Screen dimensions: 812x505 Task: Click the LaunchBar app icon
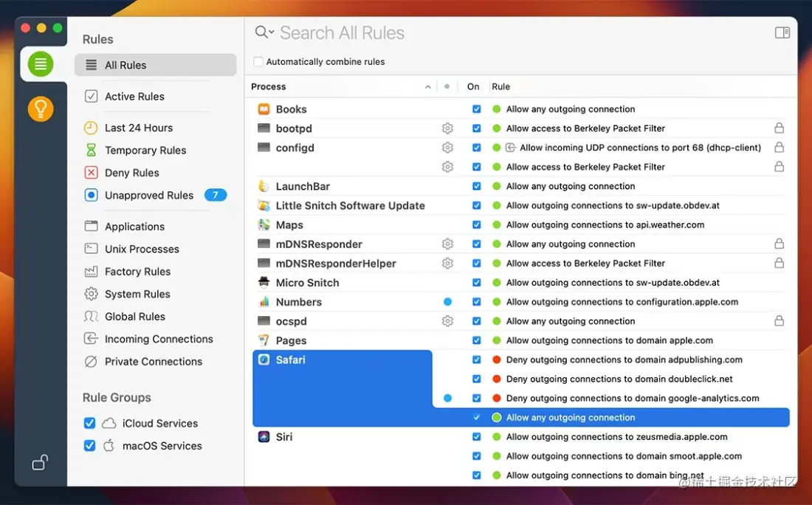click(x=264, y=186)
